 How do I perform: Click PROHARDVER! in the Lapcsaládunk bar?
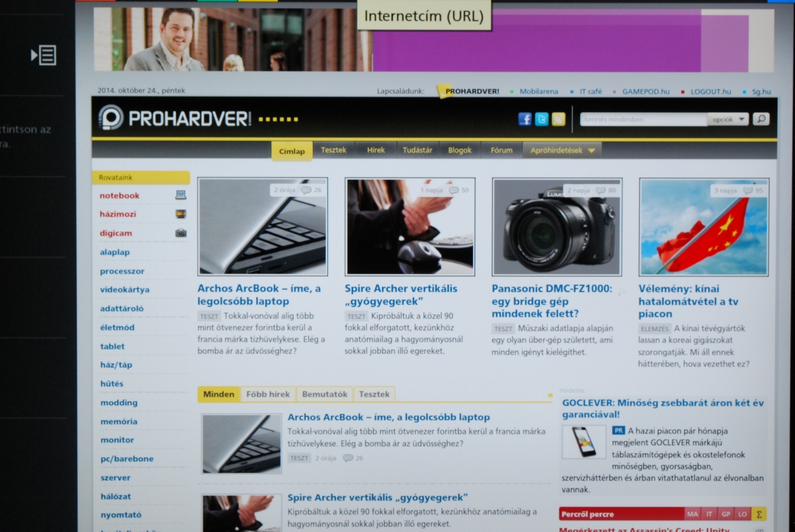472,91
